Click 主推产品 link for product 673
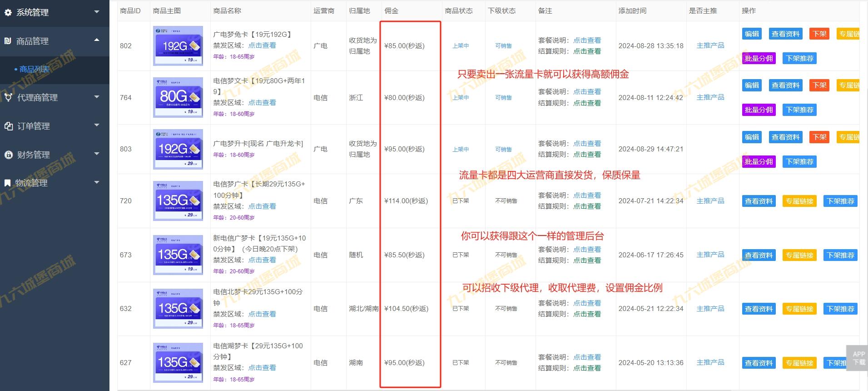 coord(710,255)
